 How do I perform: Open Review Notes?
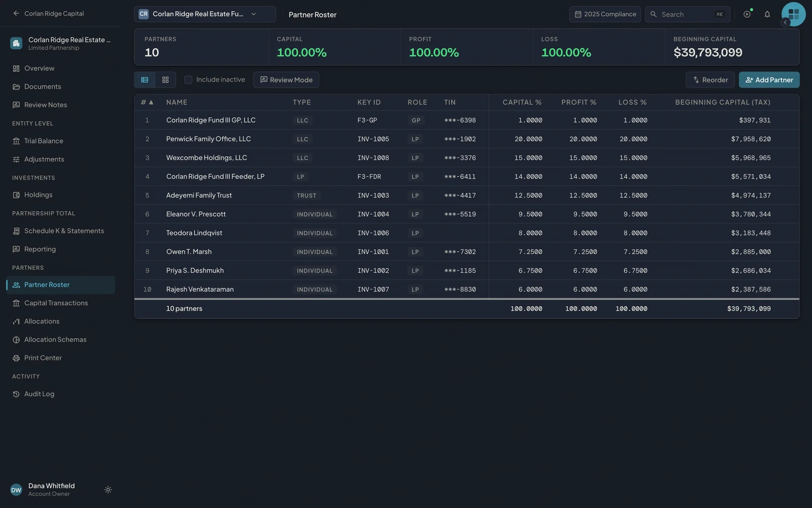(61, 105)
